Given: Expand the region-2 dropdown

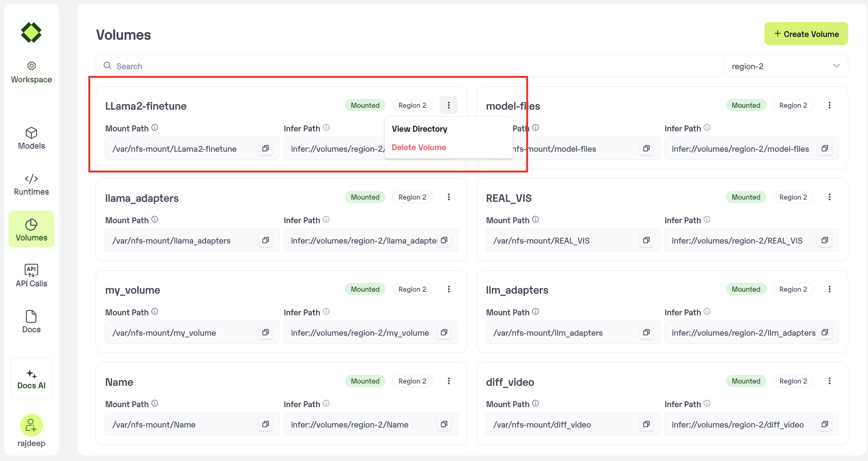Looking at the screenshot, I should click(x=786, y=66).
